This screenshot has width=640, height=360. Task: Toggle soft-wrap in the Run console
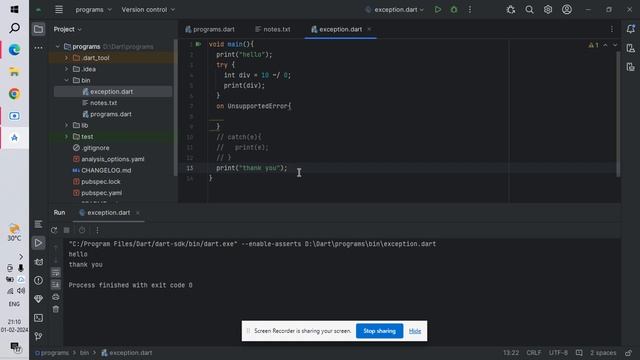[x=56, y=272]
